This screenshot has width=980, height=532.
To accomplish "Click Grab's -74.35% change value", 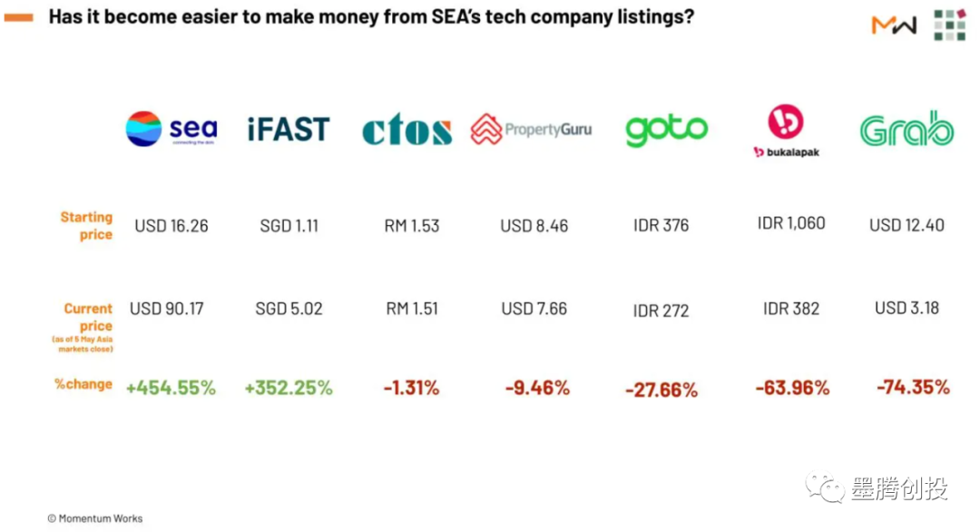I will 912,387.
